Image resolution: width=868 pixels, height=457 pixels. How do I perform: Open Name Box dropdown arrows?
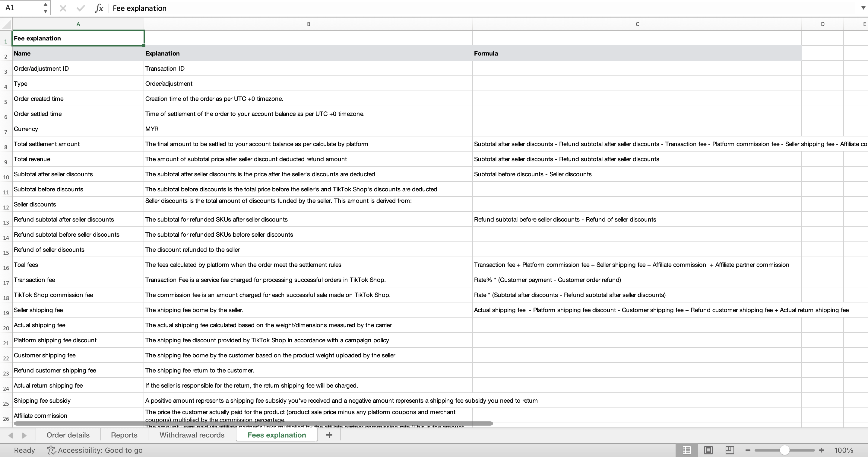[x=45, y=8]
